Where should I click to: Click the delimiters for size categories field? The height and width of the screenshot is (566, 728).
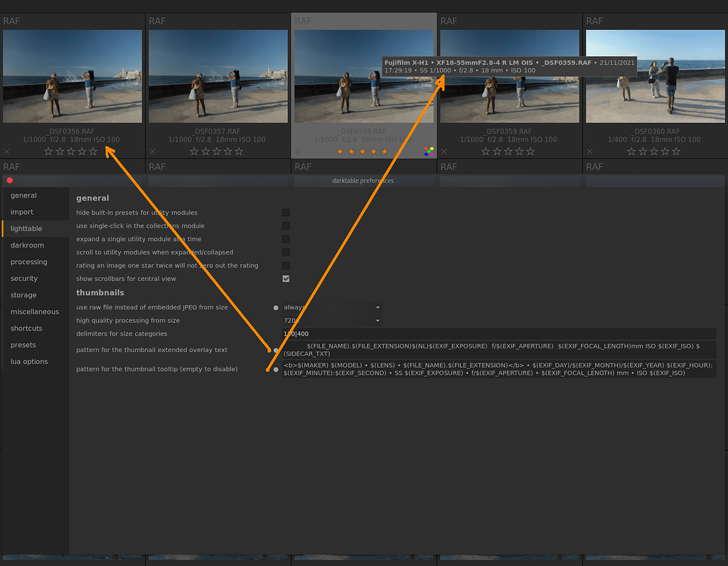click(x=427, y=333)
